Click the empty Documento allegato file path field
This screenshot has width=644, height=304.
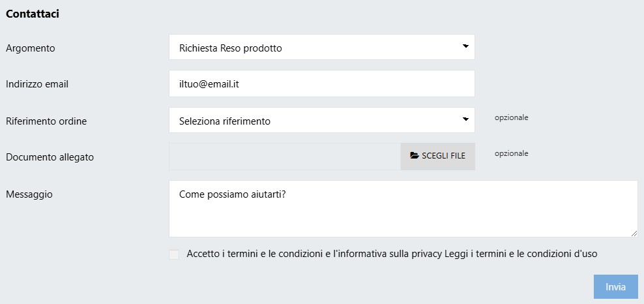click(284, 157)
